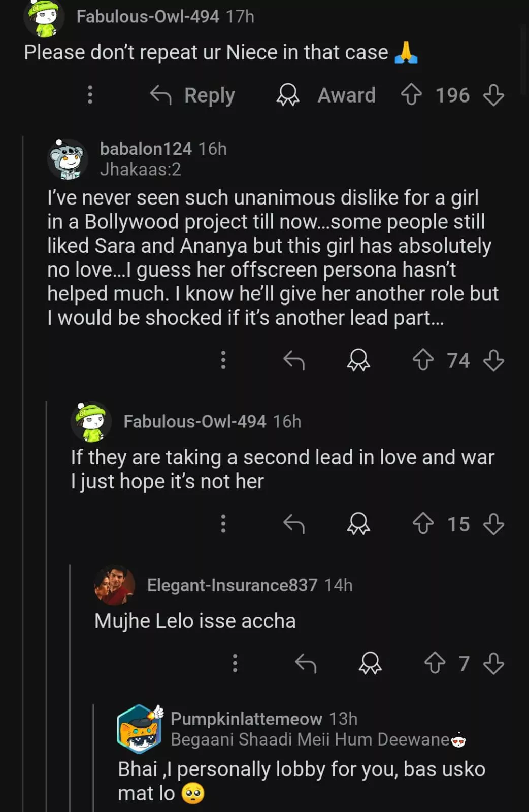Award Elegant-Insurance837's comment
Image resolution: width=529 pixels, height=812 pixels.
point(370,663)
